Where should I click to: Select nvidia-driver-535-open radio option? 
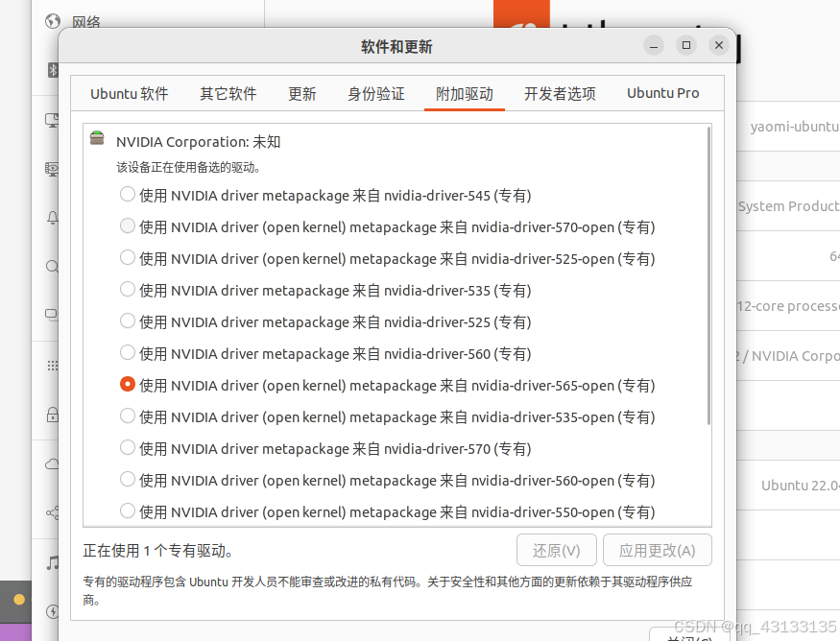click(x=128, y=415)
